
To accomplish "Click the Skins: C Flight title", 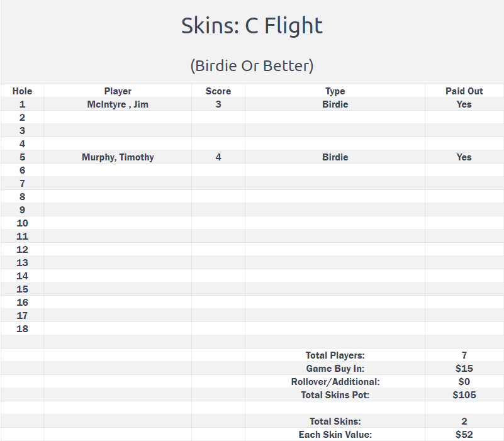I will click(x=252, y=26).
